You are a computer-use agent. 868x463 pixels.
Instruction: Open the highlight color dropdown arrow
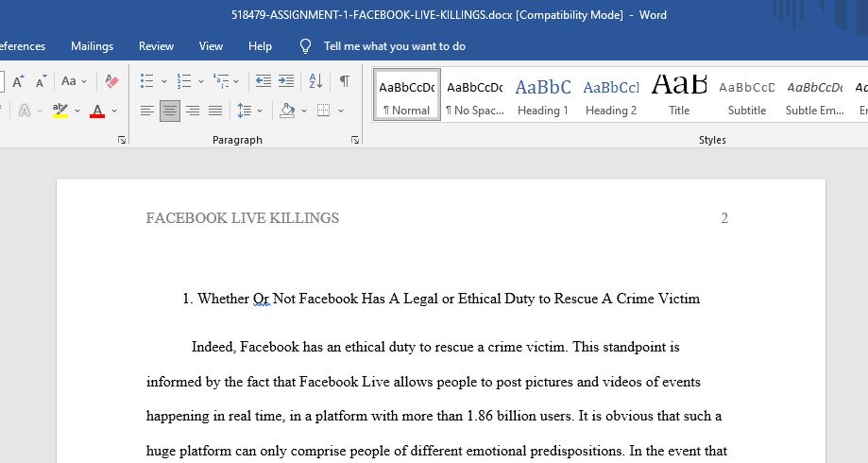point(77,111)
